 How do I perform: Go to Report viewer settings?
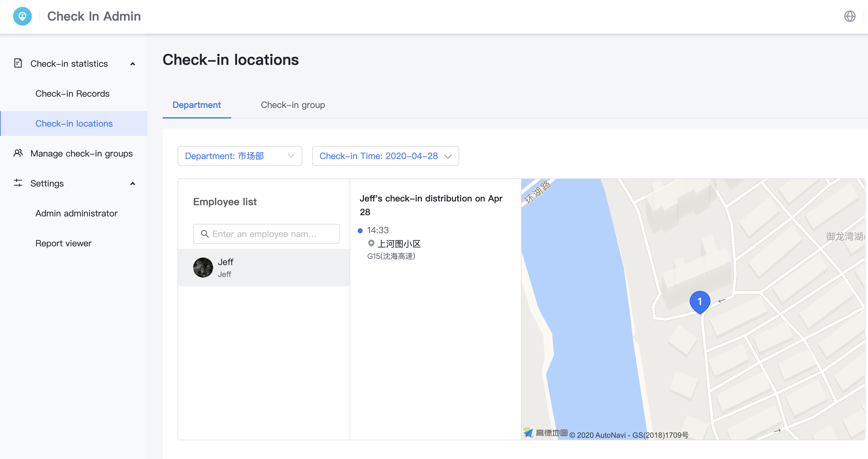click(63, 243)
